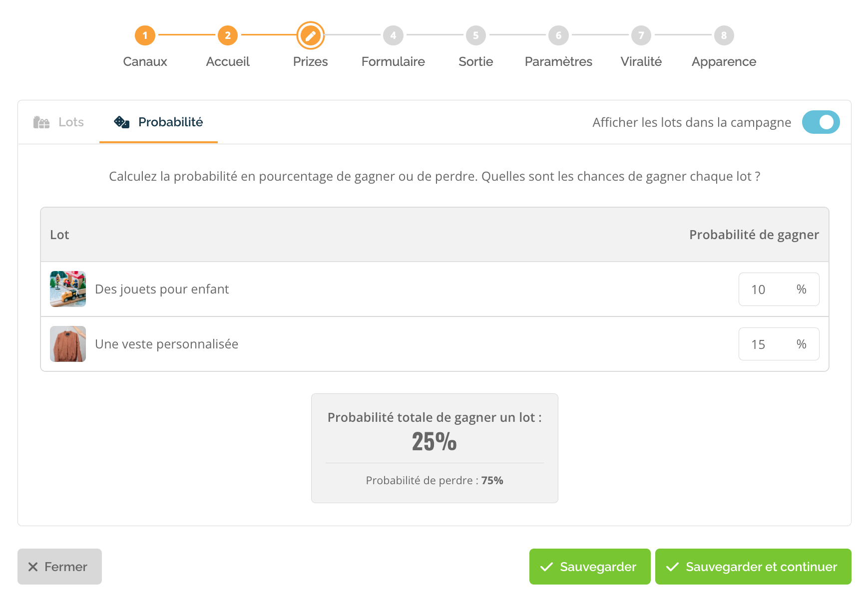Open step 8 Apparence circle

pyautogui.click(x=724, y=35)
